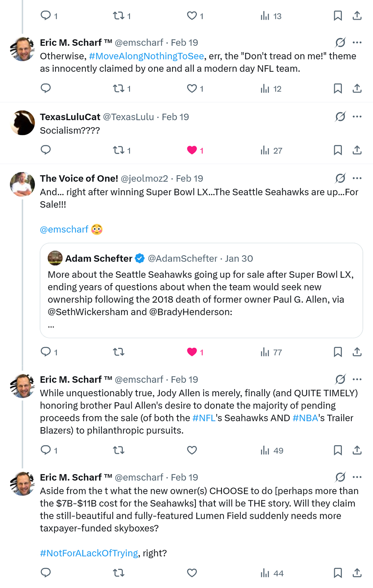Repost TexasLuluCat's Socialism post

pyautogui.click(x=119, y=150)
